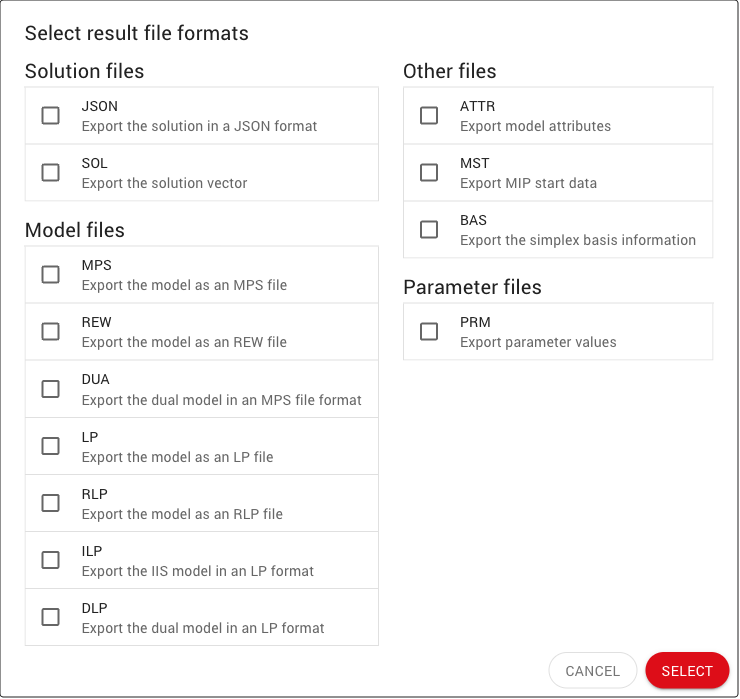The width and height of the screenshot is (740, 699).
Task: Check the LP file export checkbox
Action: [x=51, y=446]
